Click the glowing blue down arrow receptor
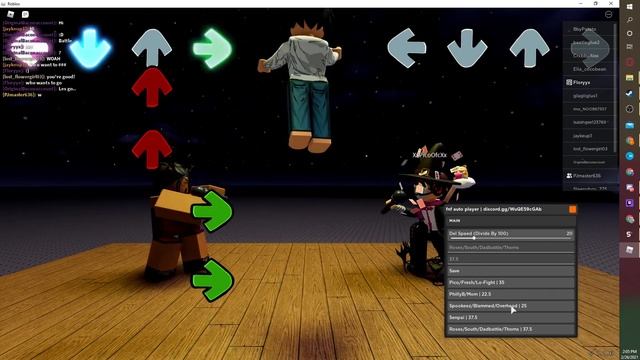The image size is (640, 360). (90, 48)
